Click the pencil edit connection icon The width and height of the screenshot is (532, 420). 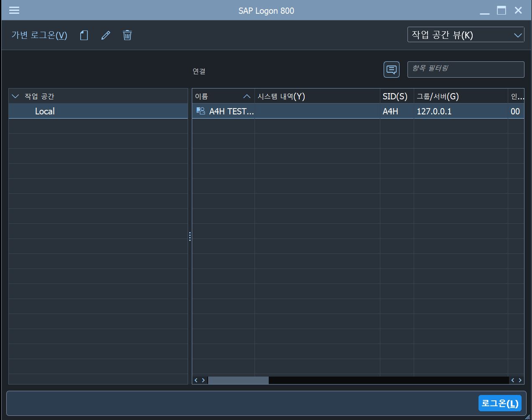coord(106,35)
